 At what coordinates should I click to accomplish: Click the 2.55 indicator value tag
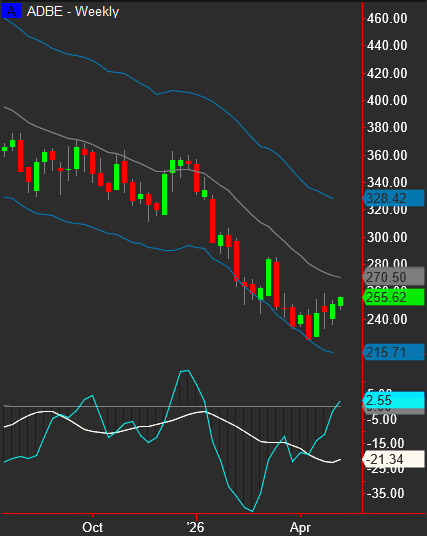393,400
